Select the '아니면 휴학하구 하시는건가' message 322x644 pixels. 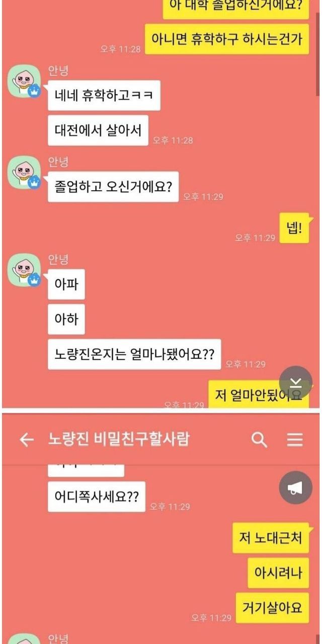point(227,39)
